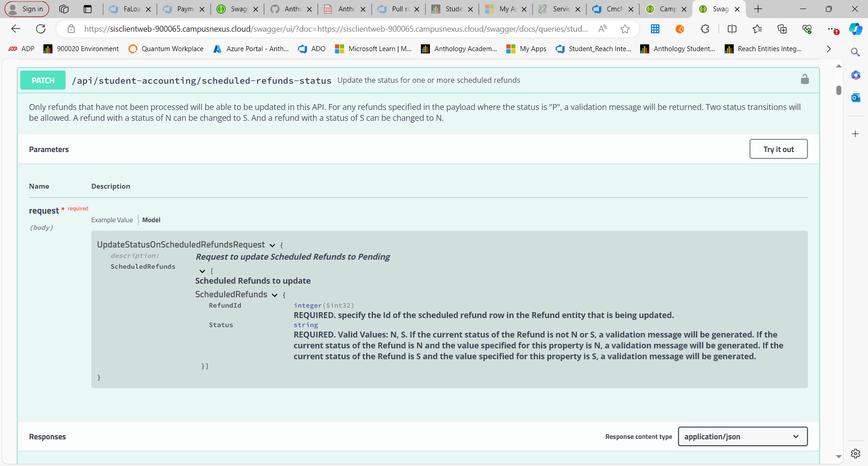Add a sidebar app with the plus icon

(855, 134)
